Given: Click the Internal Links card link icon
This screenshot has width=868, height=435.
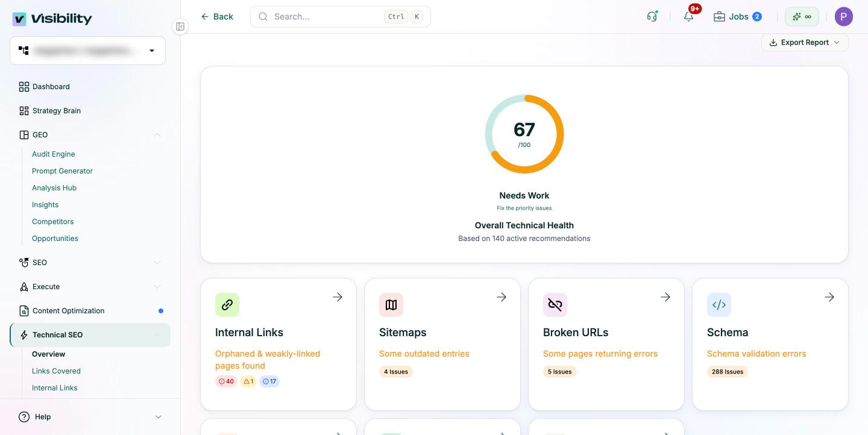Looking at the screenshot, I should [227, 305].
